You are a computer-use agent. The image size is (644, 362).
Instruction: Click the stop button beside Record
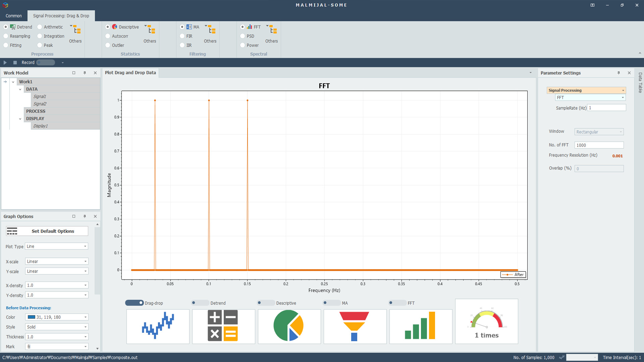(15, 63)
